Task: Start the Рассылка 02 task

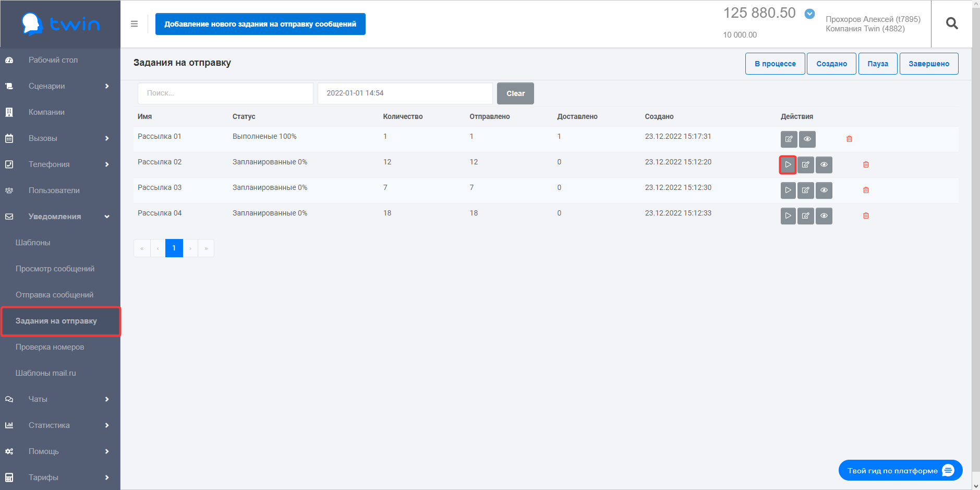Action: 788,165
